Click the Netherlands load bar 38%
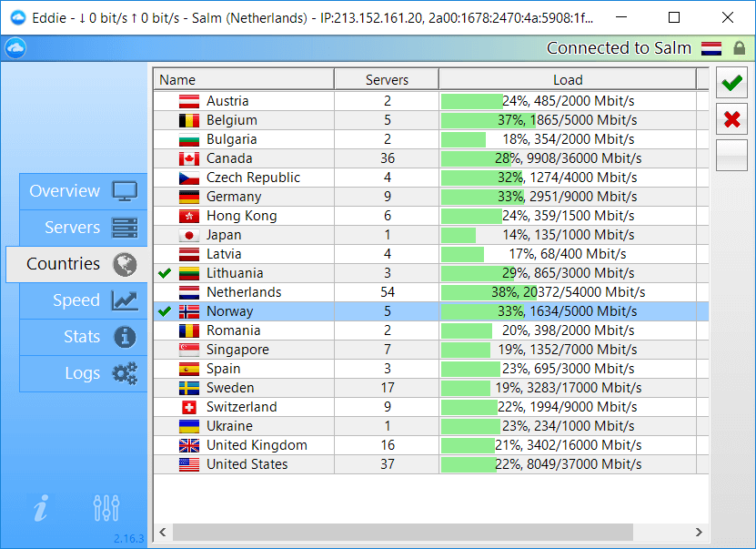 click(489, 292)
